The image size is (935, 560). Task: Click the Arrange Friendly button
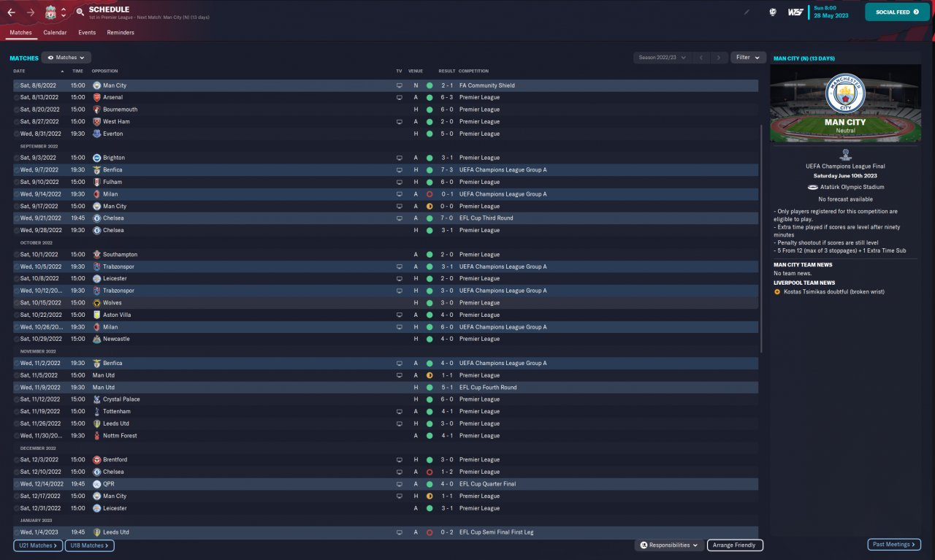click(735, 545)
